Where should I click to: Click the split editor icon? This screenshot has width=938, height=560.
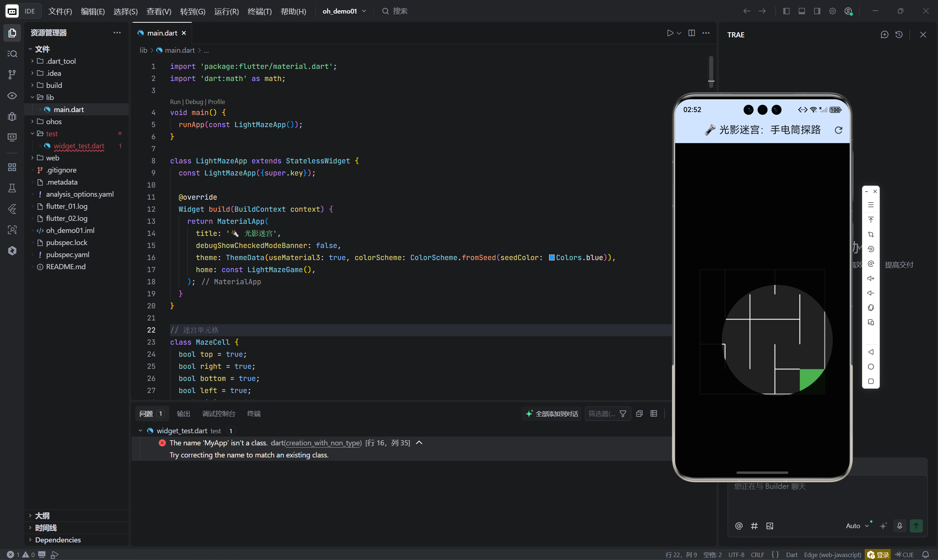(x=691, y=33)
